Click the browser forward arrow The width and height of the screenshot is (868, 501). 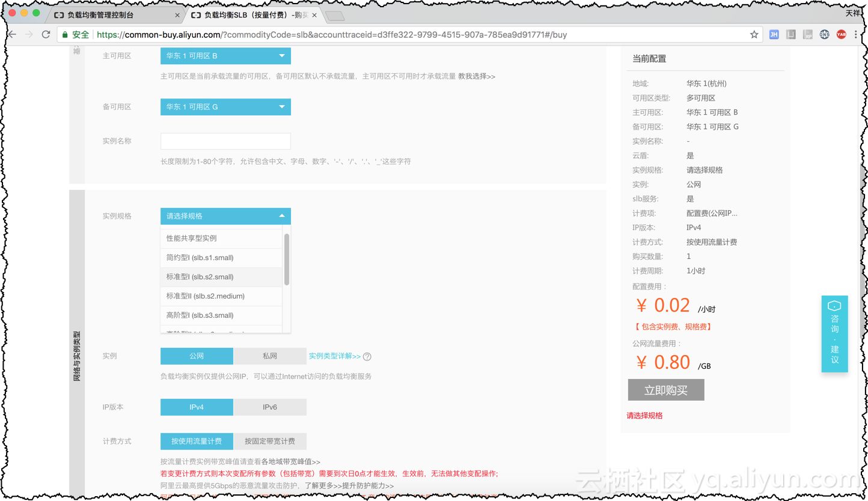[x=29, y=35]
